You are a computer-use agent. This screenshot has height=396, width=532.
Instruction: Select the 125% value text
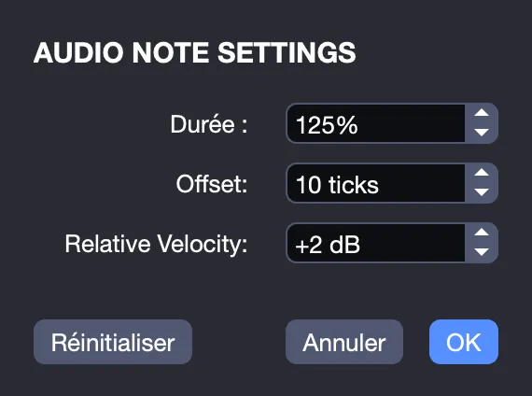point(327,124)
